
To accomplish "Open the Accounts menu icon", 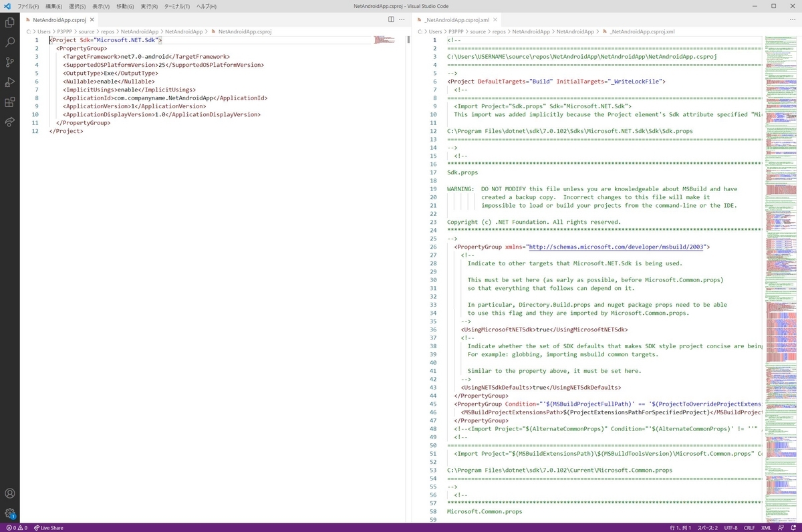I will 10,493.
